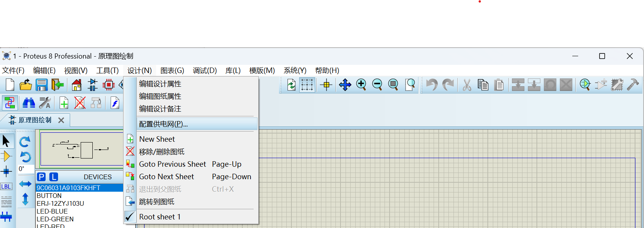Save the design with the floppy disk icon
Screen dimensions: 644x228
[x=41, y=84]
